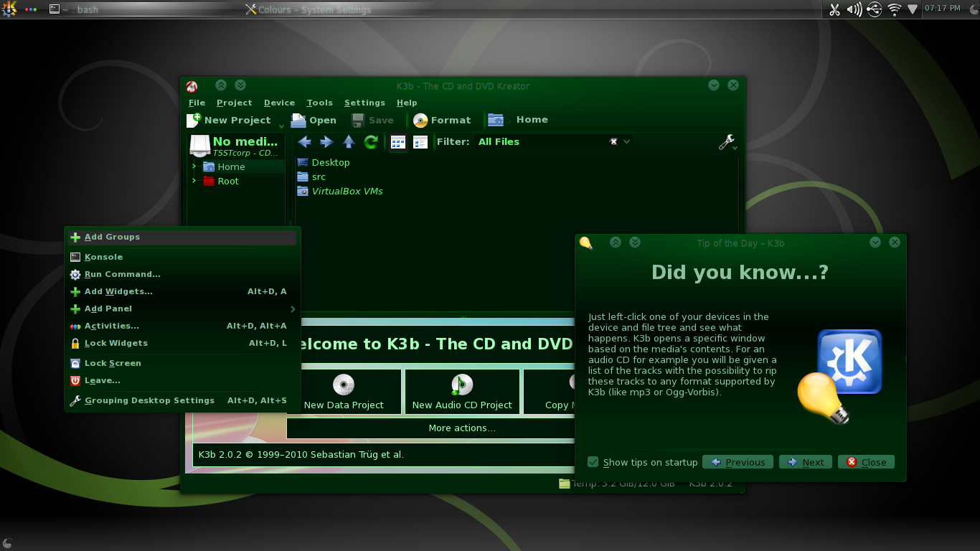Open the Settings menu in K3b
The height and width of the screenshot is (551, 980).
point(364,103)
